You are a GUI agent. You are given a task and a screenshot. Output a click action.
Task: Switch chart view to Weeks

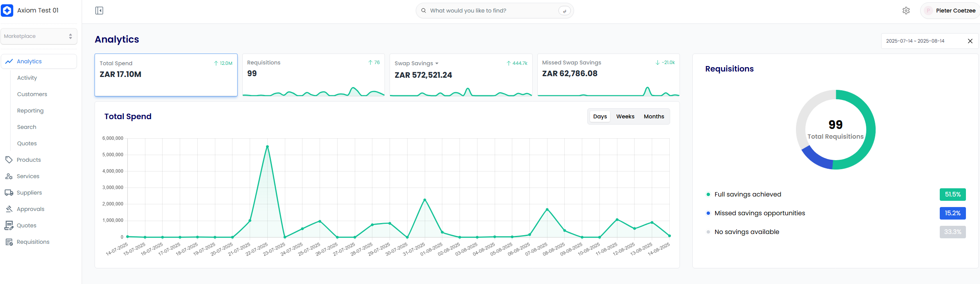pos(625,116)
